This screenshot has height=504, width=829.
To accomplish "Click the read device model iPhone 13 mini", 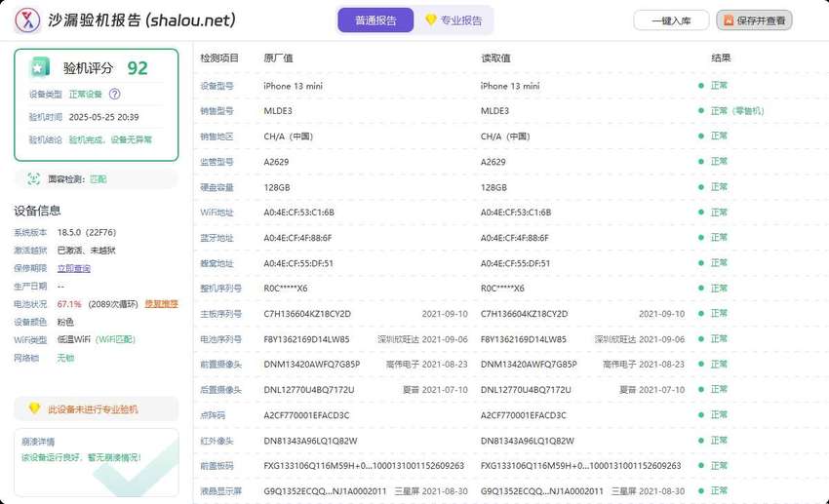I will point(510,86).
